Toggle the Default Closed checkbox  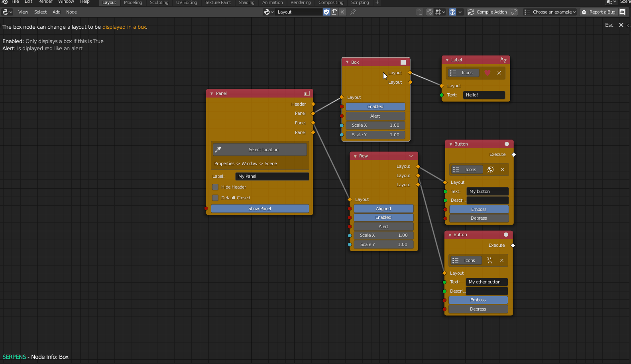click(215, 198)
